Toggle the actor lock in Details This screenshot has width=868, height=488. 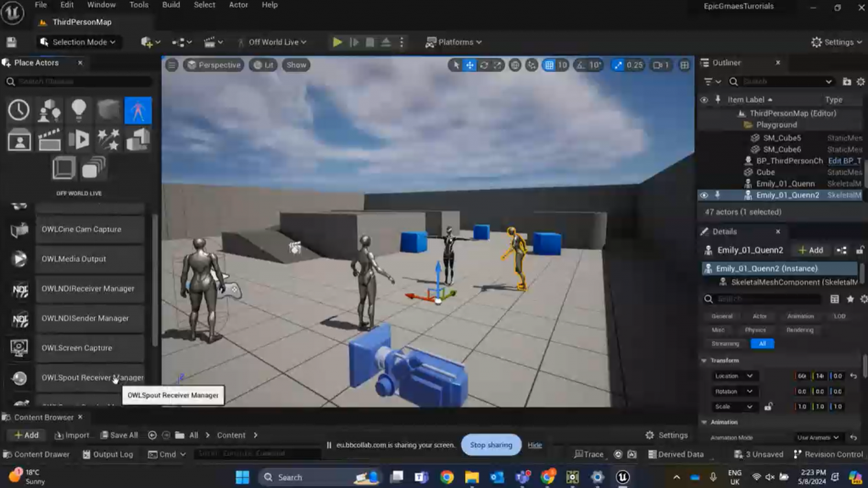860,250
